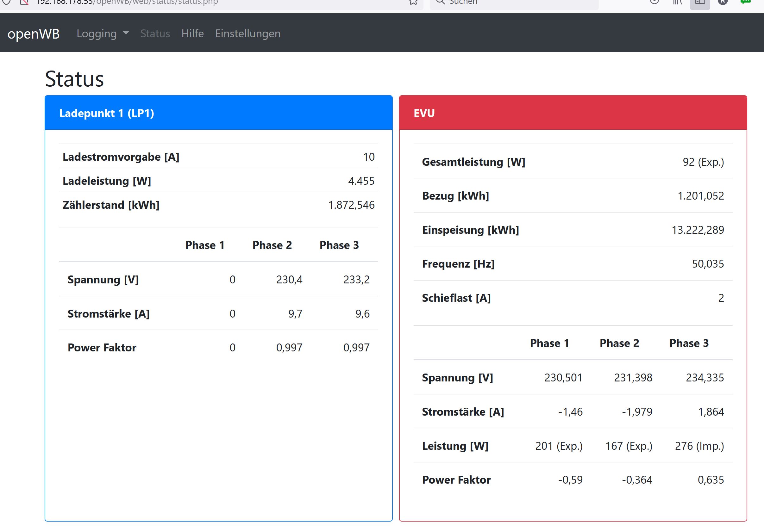Open Einstellungen in the navbar
The height and width of the screenshot is (532, 764).
[x=247, y=34]
